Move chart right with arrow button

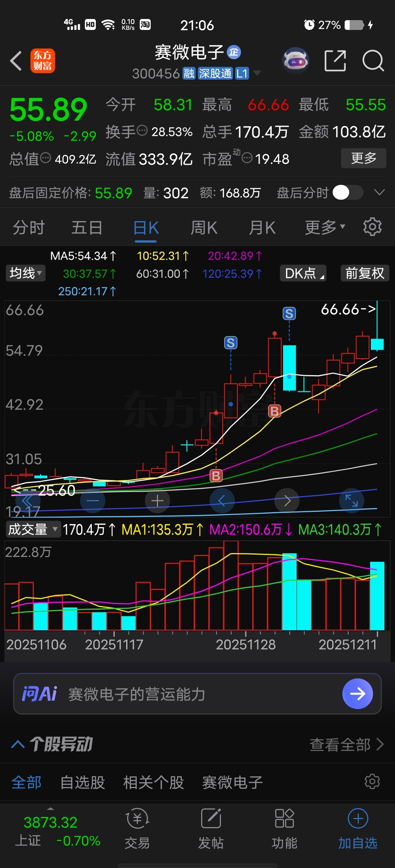pos(287,500)
